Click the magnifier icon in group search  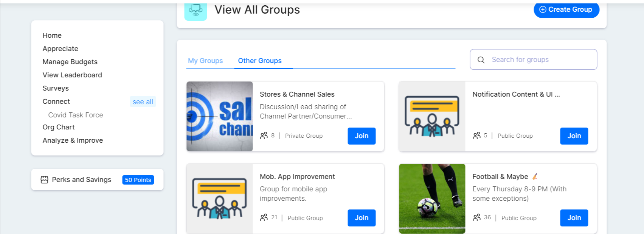point(481,60)
